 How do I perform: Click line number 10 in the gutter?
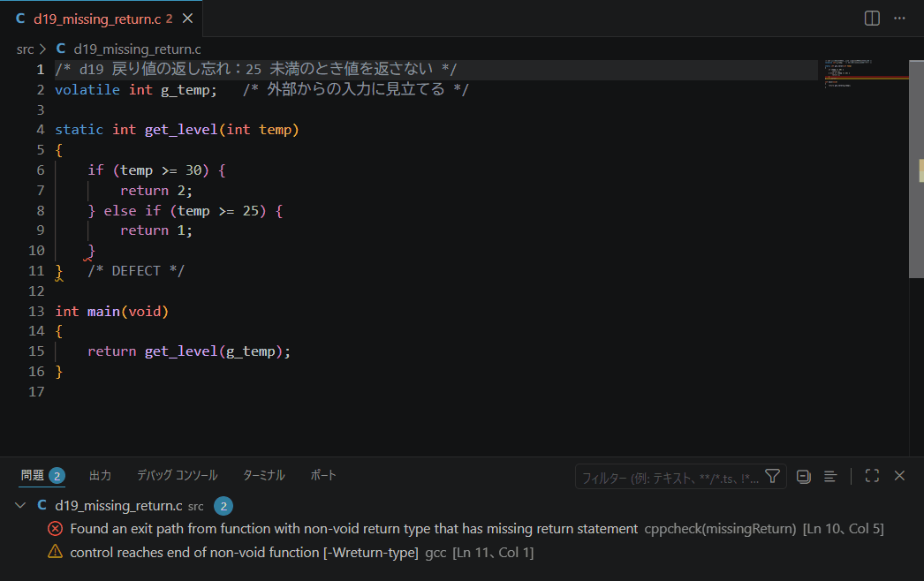[36, 251]
